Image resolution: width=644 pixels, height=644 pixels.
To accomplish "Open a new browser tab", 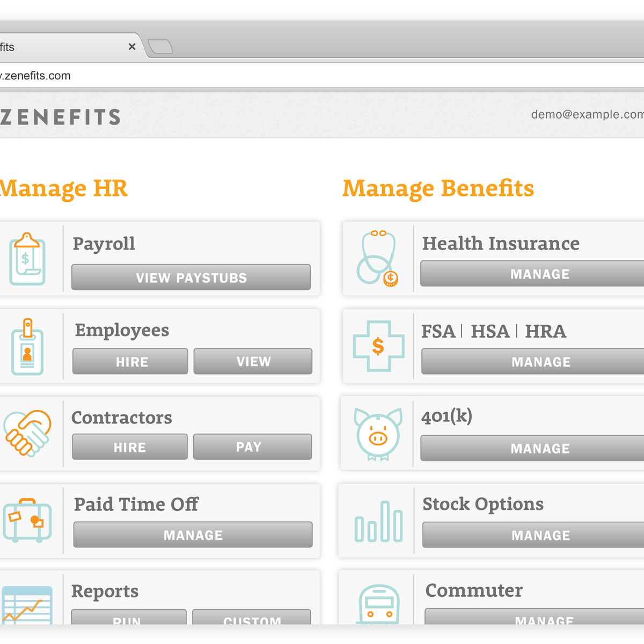I will coord(160,47).
